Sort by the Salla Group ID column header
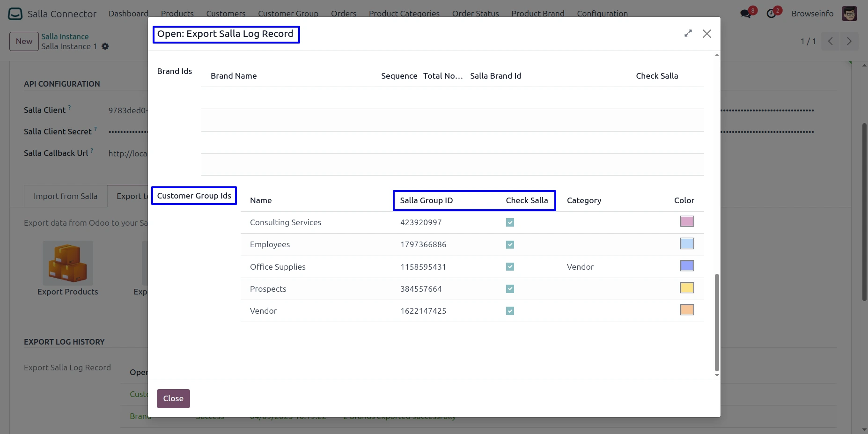This screenshot has height=434, width=868. point(426,200)
